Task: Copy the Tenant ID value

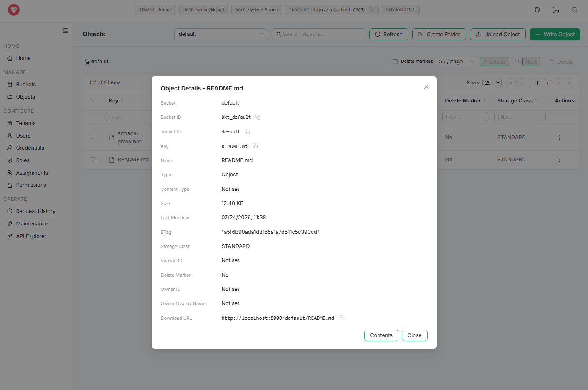Action: click(x=247, y=132)
